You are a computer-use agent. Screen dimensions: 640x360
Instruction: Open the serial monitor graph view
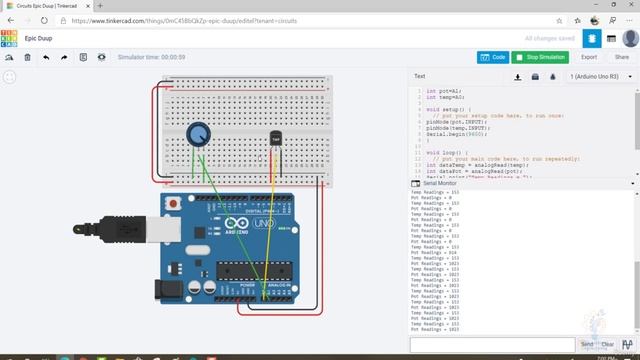[627, 344]
